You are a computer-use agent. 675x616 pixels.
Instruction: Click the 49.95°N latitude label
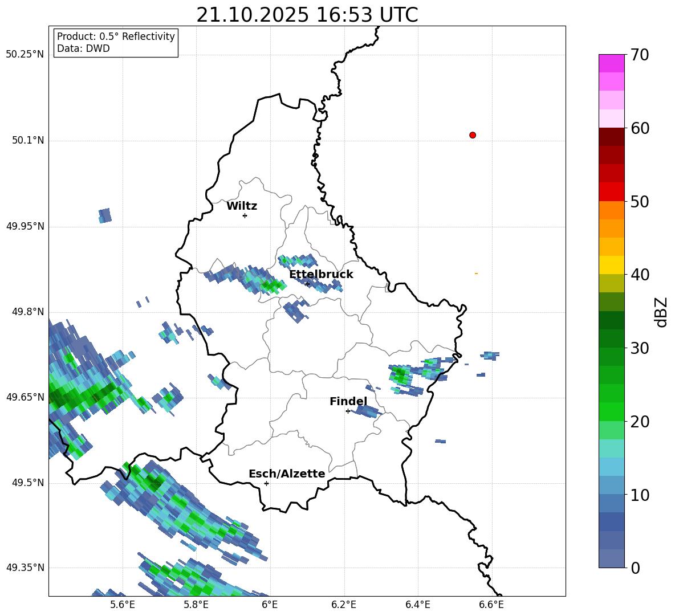(25, 226)
